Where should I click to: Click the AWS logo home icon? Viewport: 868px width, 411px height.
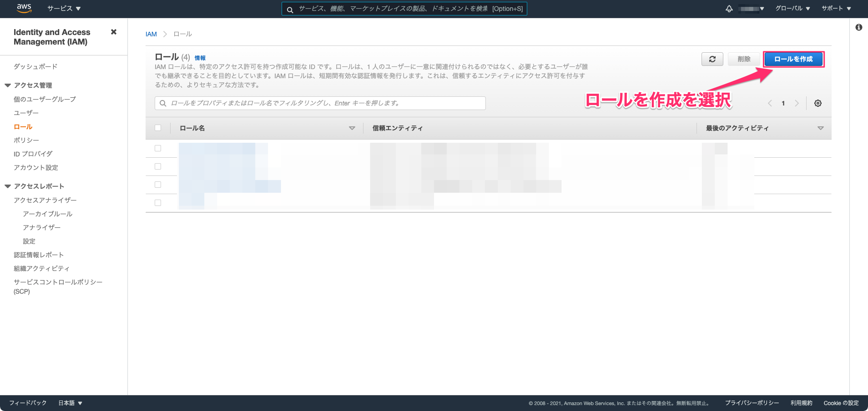[x=24, y=8]
